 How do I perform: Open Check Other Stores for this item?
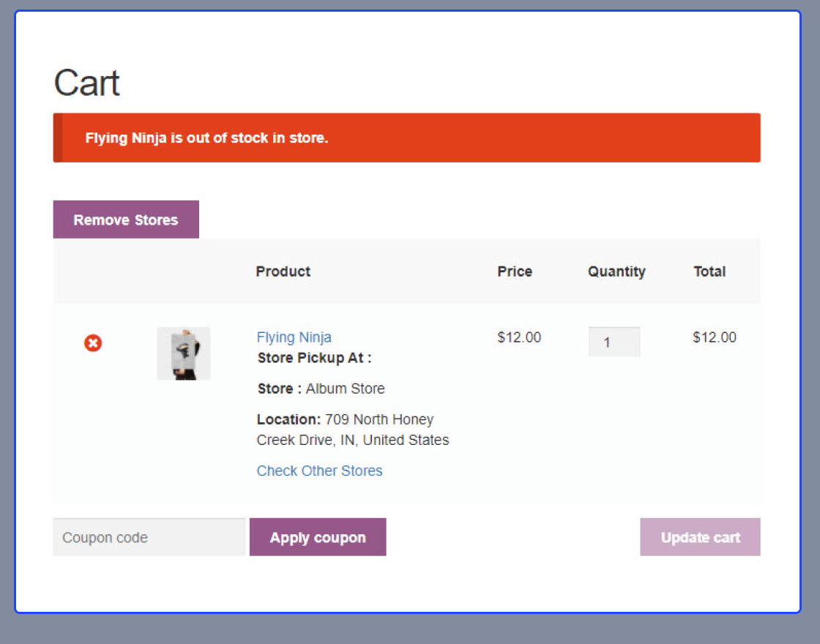(x=319, y=471)
